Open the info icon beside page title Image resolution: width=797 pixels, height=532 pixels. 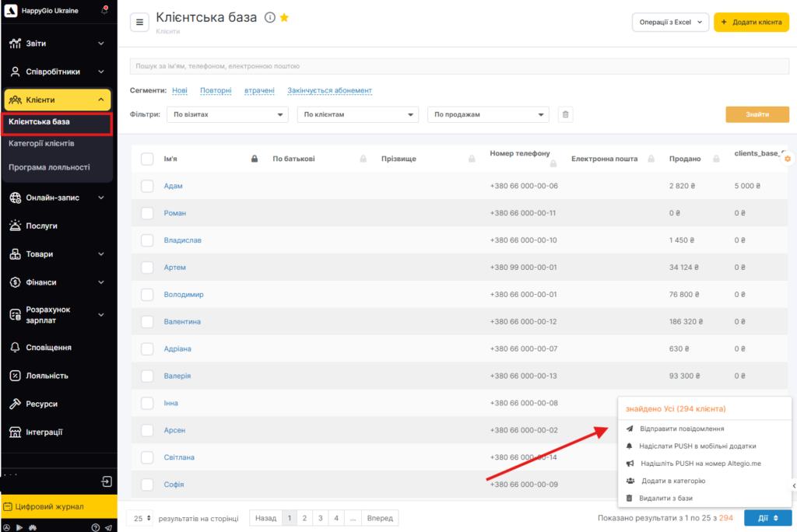tap(270, 18)
